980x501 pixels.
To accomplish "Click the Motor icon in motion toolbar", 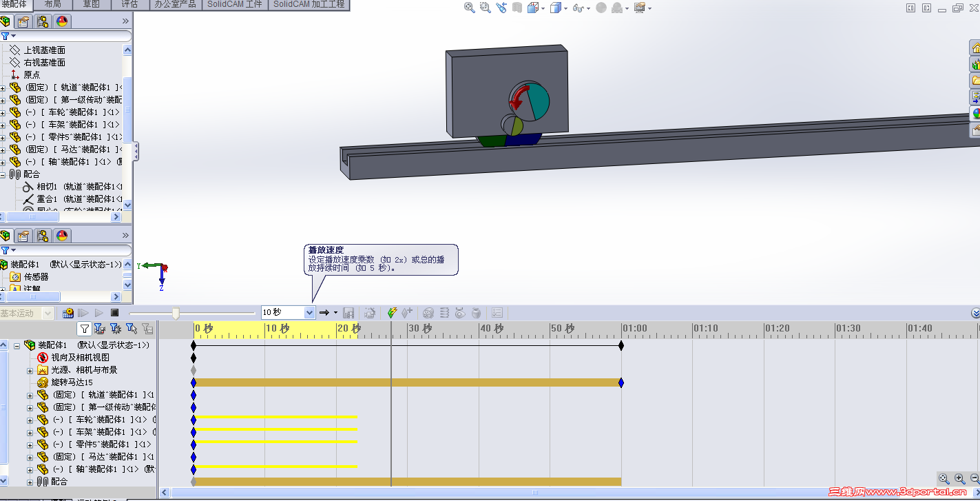I will 428,313.
